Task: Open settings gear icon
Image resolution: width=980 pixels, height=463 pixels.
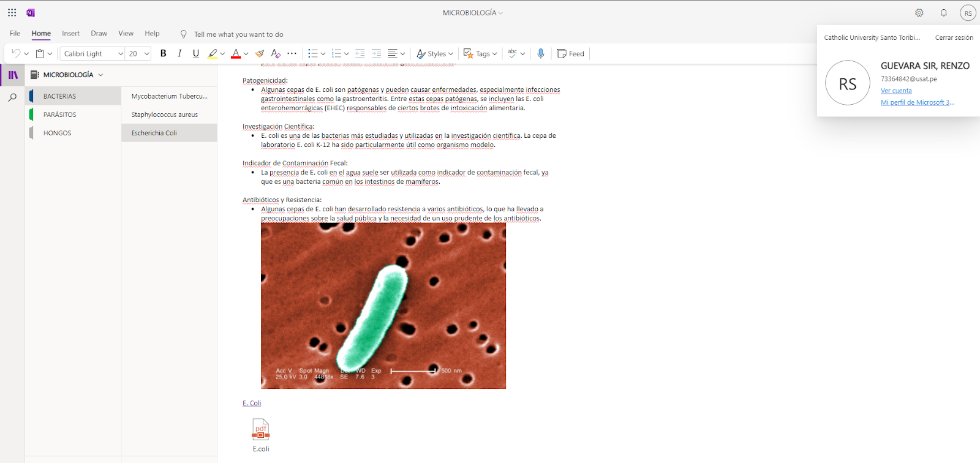Action: (x=919, y=12)
